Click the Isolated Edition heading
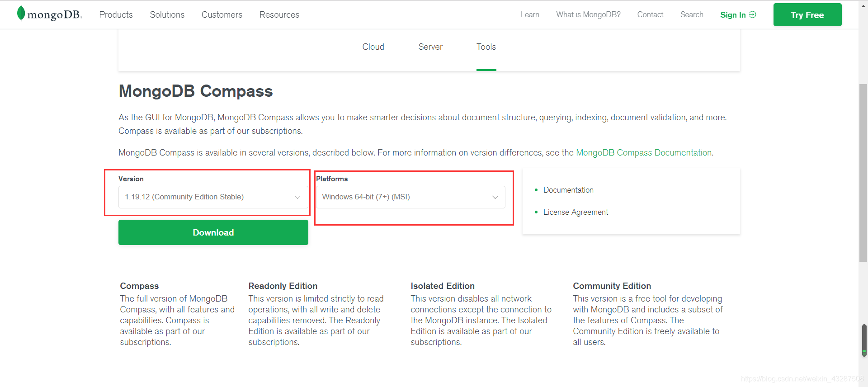The width and height of the screenshot is (868, 387). coord(442,286)
